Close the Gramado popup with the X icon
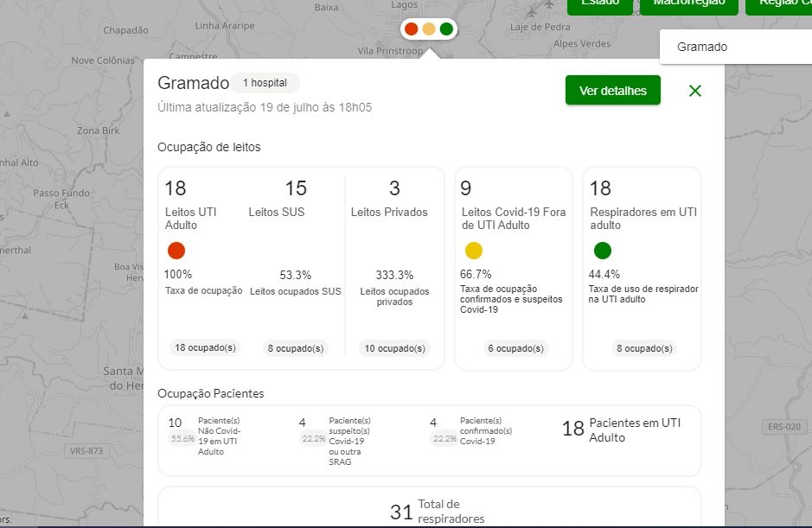 (x=695, y=91)
